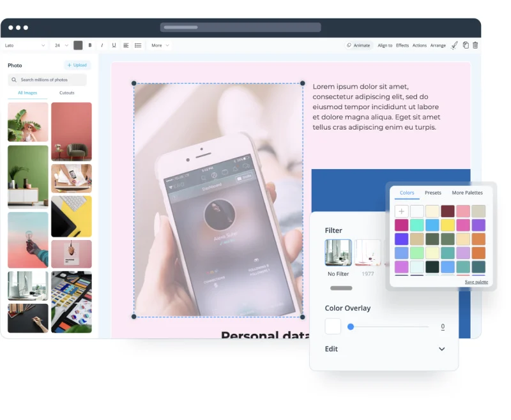Click the top-right selection handle of image
This screenshot has width=511, height=420.
[x=302, y=84]
